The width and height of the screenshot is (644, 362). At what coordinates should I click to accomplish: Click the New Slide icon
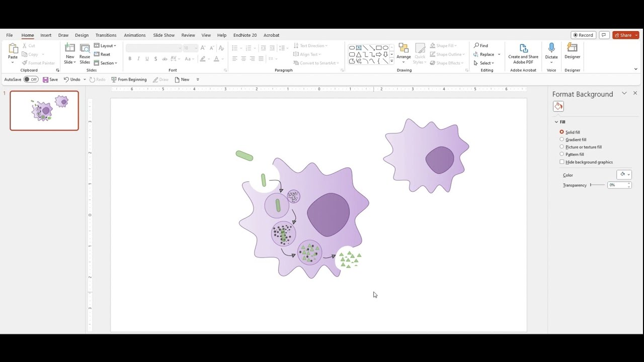tap(70, 48)
